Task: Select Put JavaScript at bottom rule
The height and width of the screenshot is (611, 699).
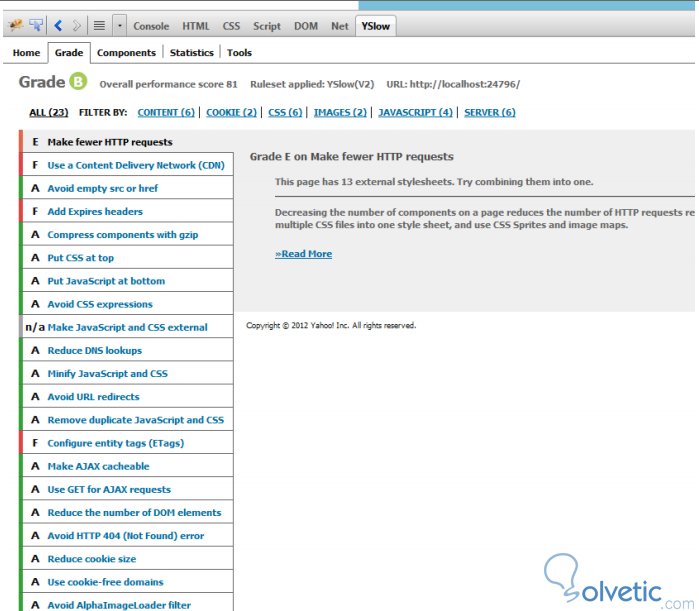Action: pyautogui.click(x=127, y=281)
